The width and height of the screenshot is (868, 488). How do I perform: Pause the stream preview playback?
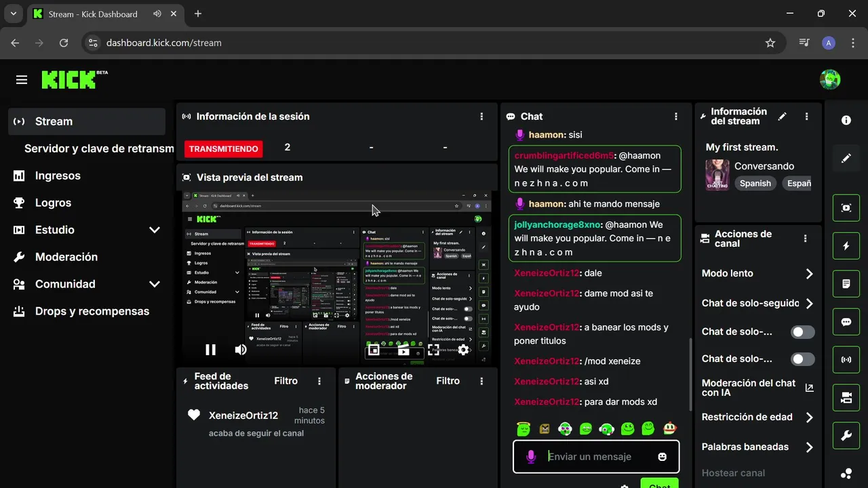(210, 350)
